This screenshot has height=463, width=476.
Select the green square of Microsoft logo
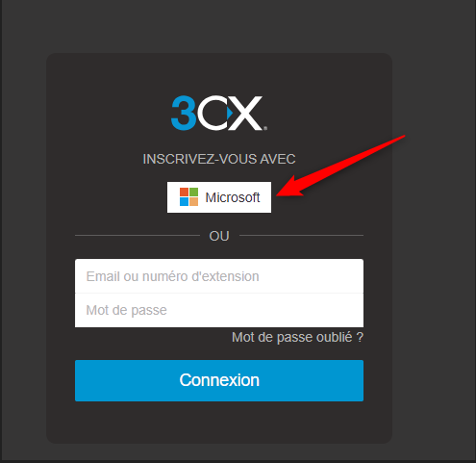(193, 193)
